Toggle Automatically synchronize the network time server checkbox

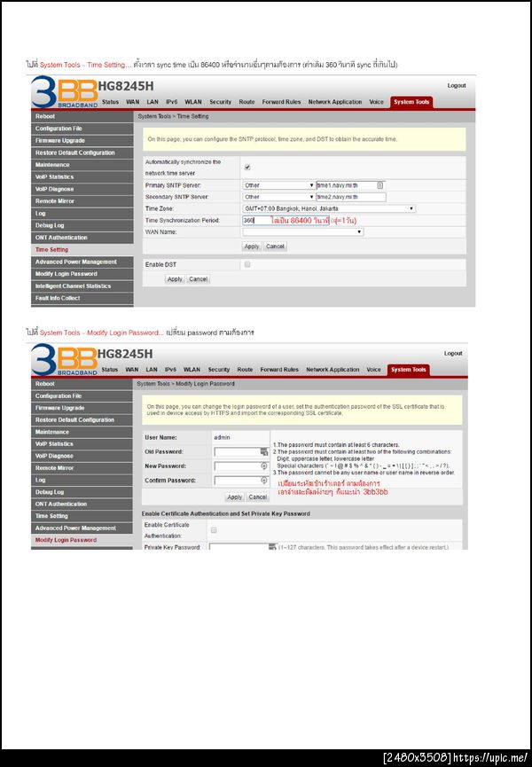247,168
